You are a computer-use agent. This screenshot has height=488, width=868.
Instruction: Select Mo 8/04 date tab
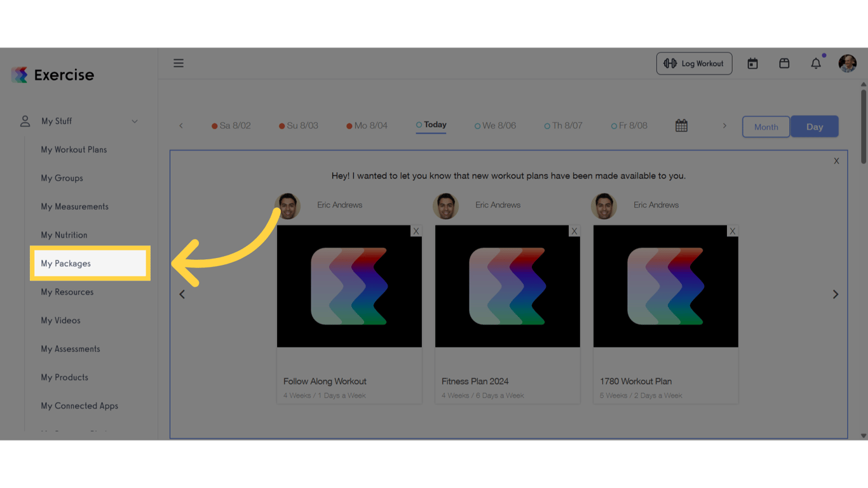click(367, 126)
